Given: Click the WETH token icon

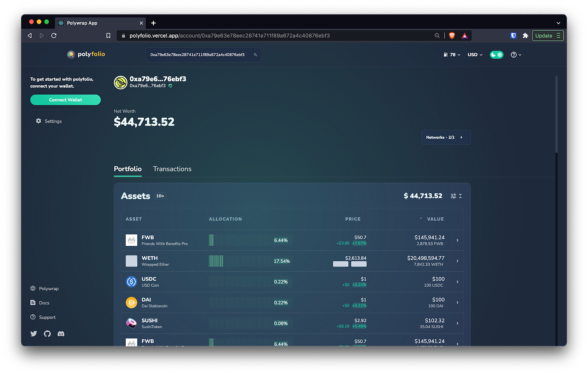Looking at the screenshot, I should 131,261.
